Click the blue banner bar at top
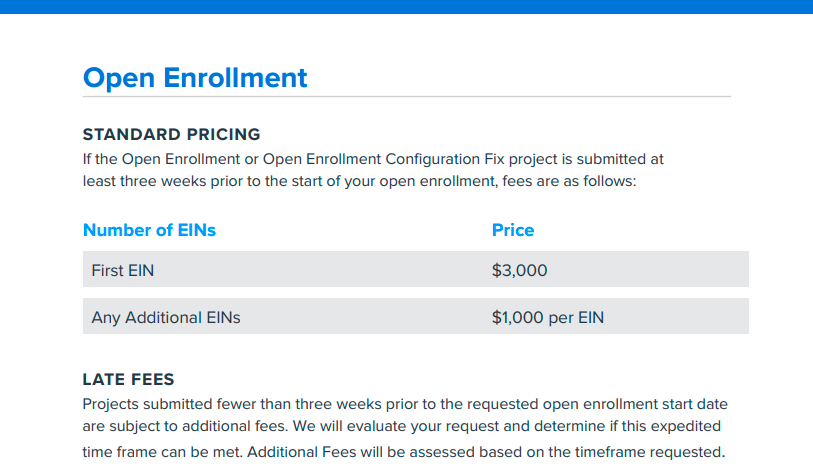This screenshot has width=813, height=472. (x=406, y=7)
